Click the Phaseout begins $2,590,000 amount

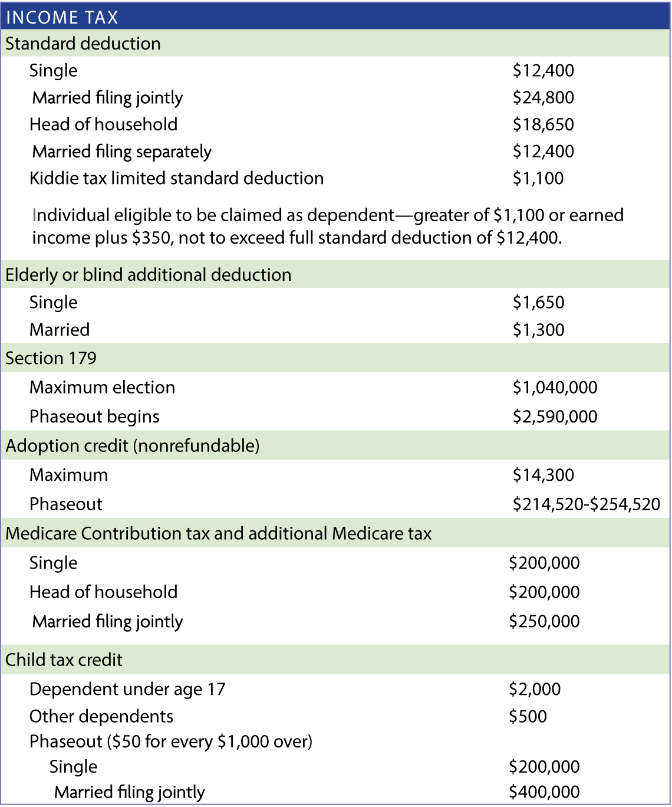tap(555, 416)
